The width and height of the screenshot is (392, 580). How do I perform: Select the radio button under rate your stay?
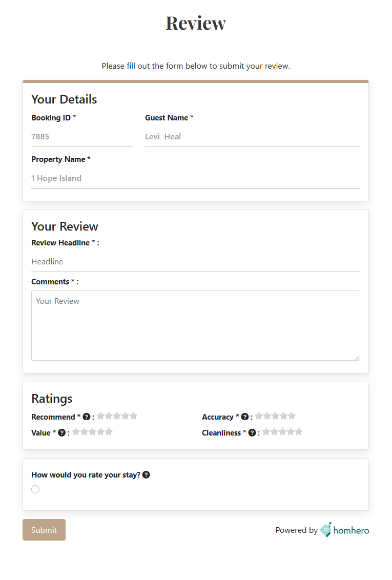pos(35,489)
